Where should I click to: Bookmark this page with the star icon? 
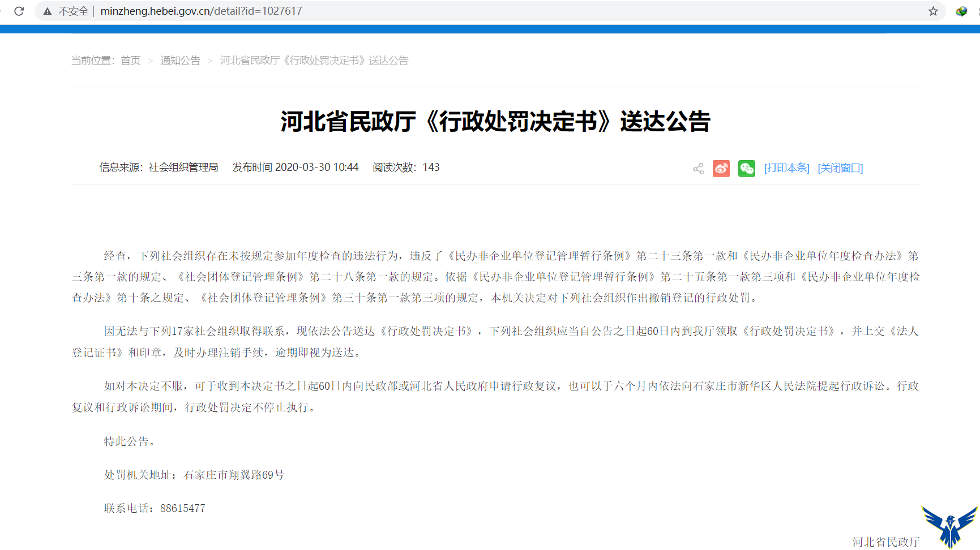click(x=933, y=11)
